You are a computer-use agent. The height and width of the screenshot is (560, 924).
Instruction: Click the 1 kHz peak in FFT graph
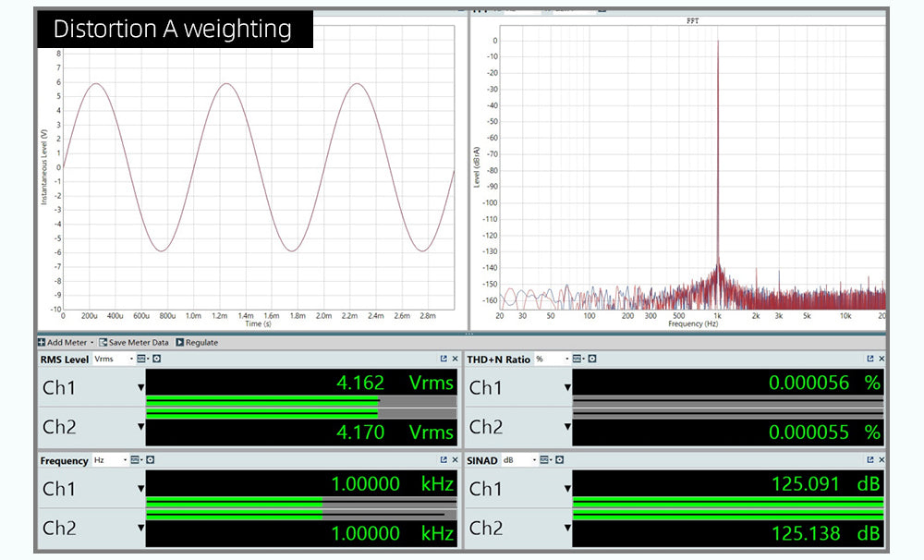coord(717,139)
